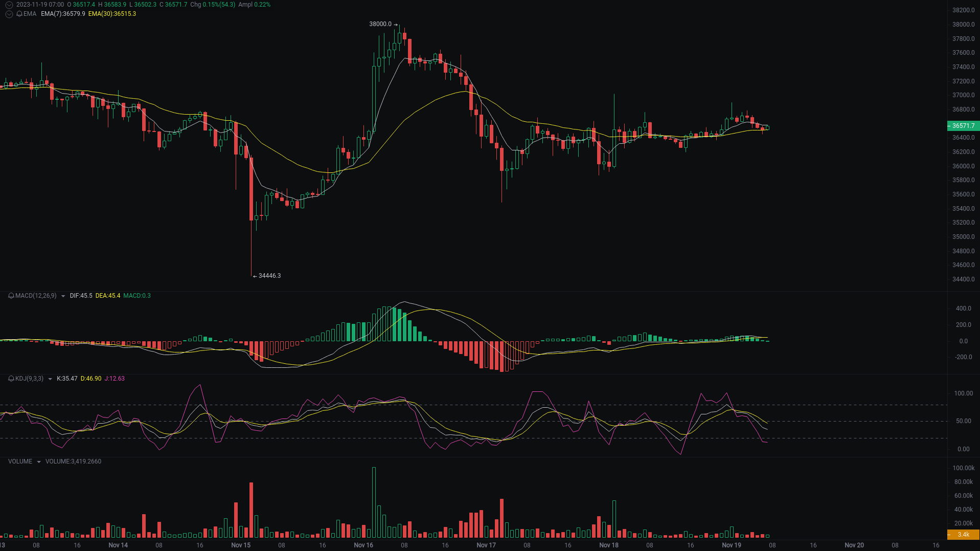Click the Nov 14 date on time axis
The width and height of the screenshot is (980, 551).
[118, 545]
